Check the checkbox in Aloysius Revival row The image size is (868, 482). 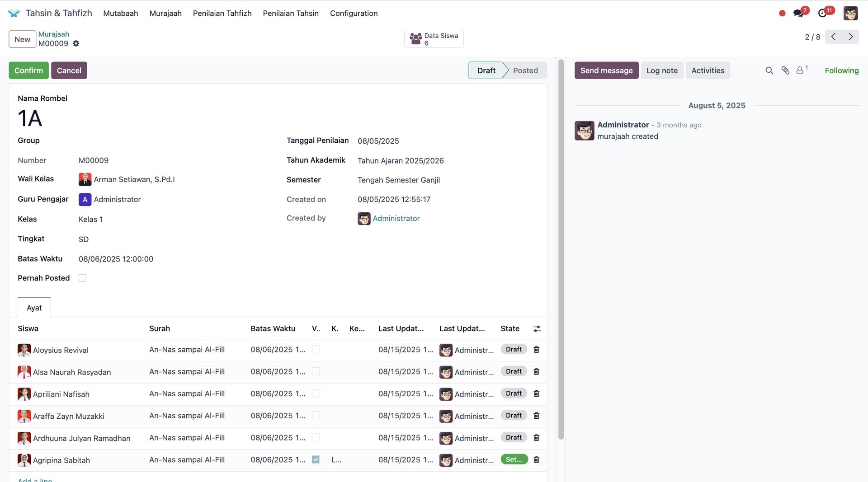[x=316, y=350]
